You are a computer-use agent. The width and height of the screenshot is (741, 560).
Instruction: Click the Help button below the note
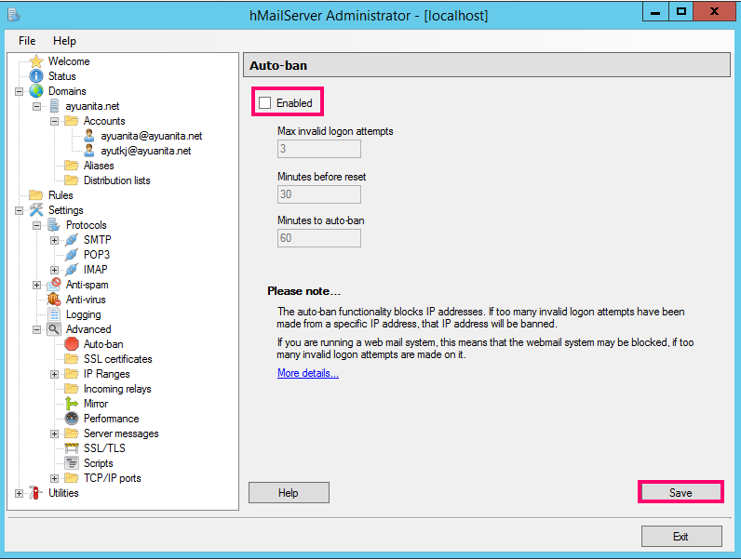[289, 492]
